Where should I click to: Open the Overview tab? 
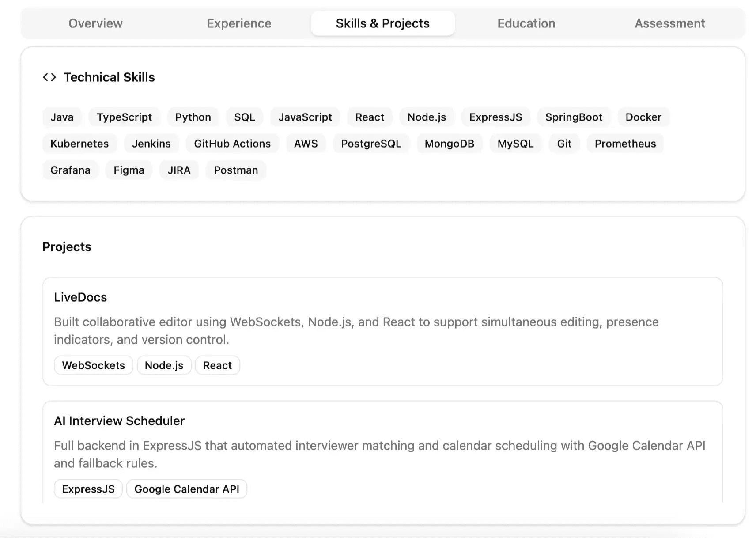(95, 23)
